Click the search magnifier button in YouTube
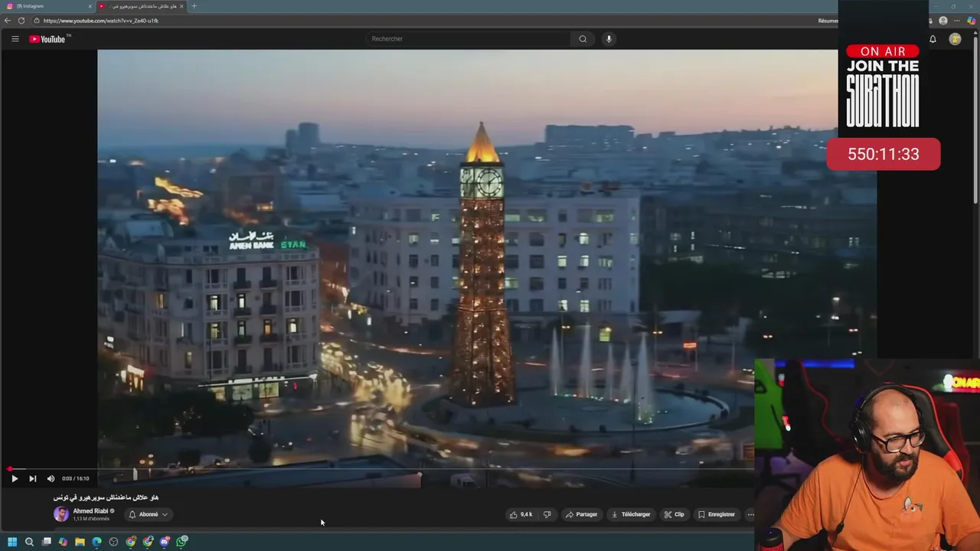 (583, 39)
